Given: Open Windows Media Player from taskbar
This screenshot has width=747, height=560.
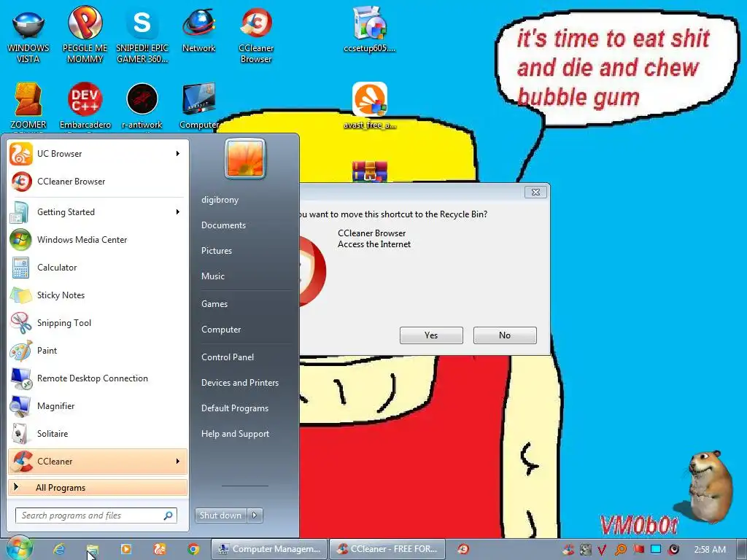Looking at the screenshot, I should (x=126, y=549).
